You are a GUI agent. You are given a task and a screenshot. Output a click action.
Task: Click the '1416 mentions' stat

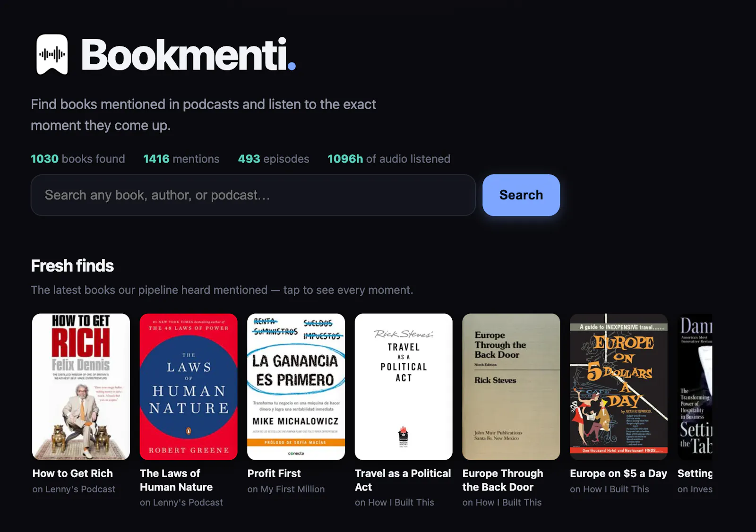click(x=181, y=159)
